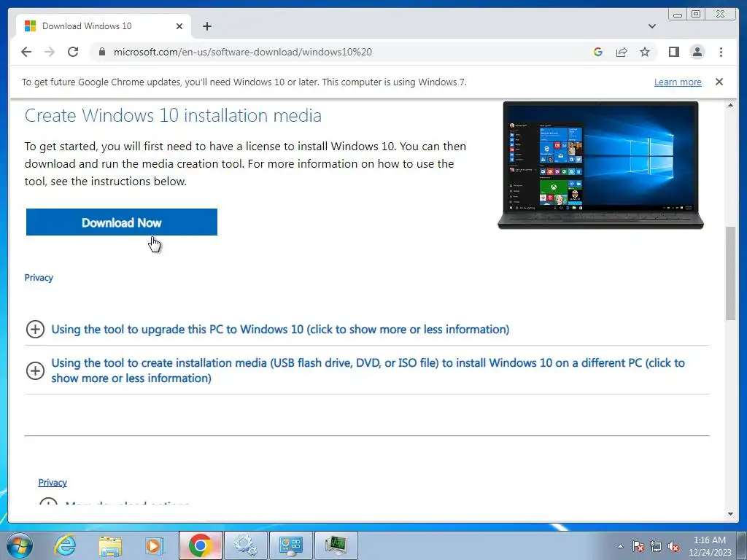Open the Privacy link under Download Now

point(39,278)
